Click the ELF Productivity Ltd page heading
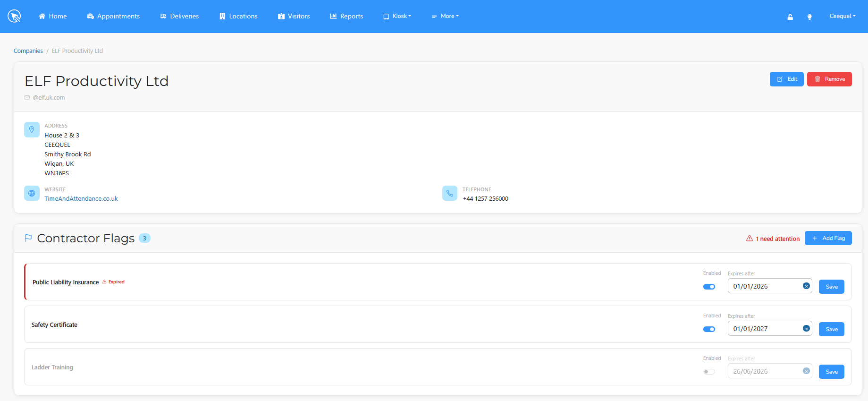This screenshot has width=868, height=401. tap(97, 81)
